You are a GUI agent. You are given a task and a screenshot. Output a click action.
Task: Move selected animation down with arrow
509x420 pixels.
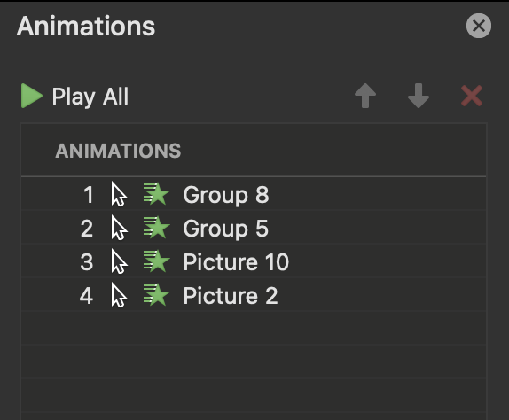(419, 96)
